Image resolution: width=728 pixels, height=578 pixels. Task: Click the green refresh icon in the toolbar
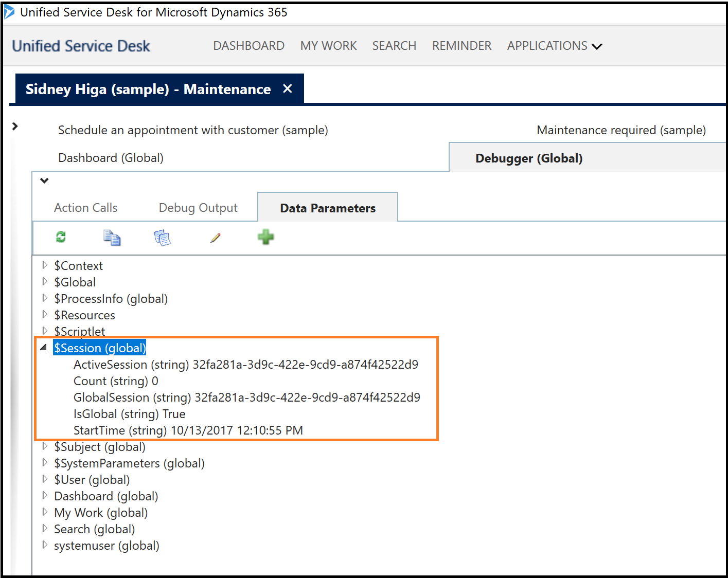click(61, 237)
